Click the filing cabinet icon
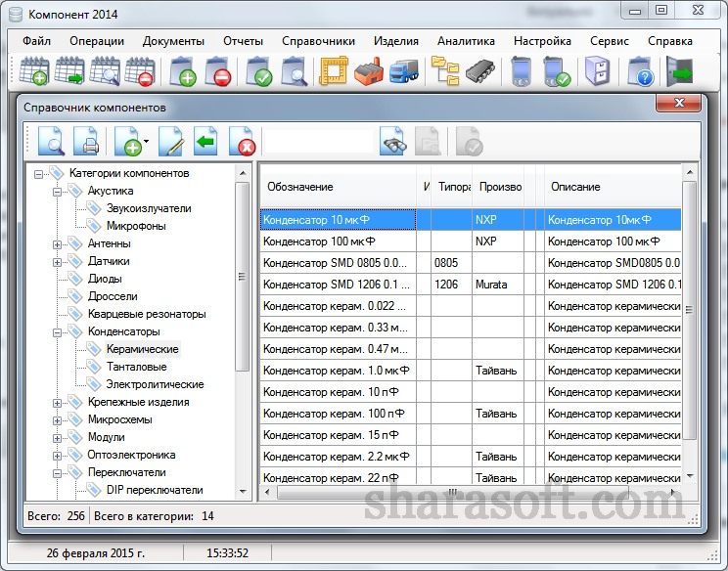728x571 pixels. (597, 71)
